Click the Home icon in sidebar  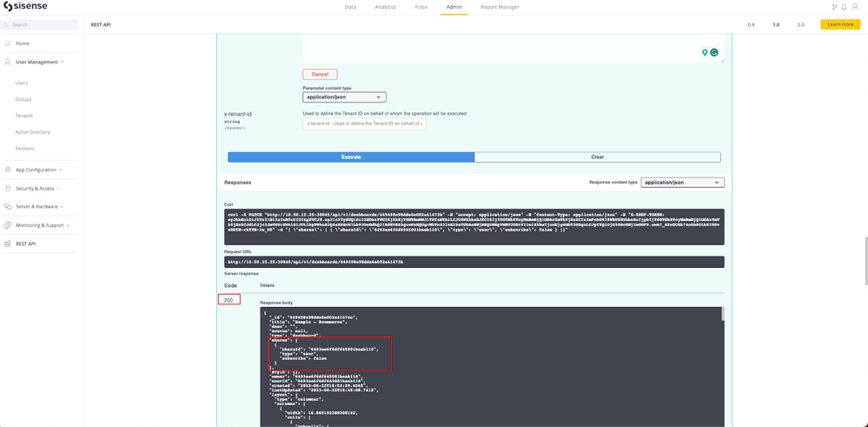click(x=8, y=43)
